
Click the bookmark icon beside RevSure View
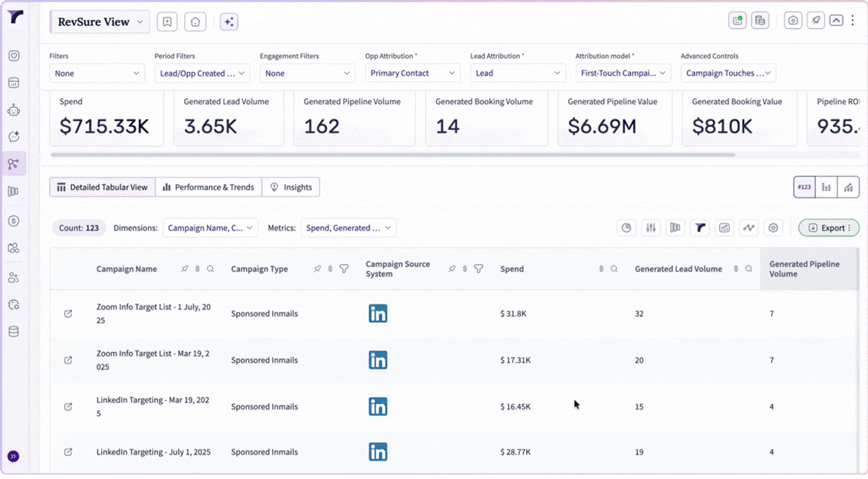point(167,22)
